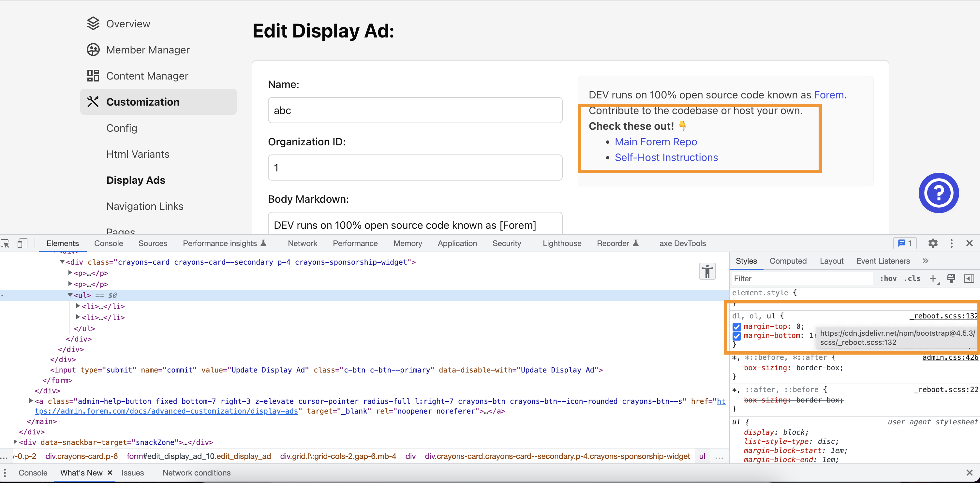Open DevTools settings gear

click(x=933, y=243)
